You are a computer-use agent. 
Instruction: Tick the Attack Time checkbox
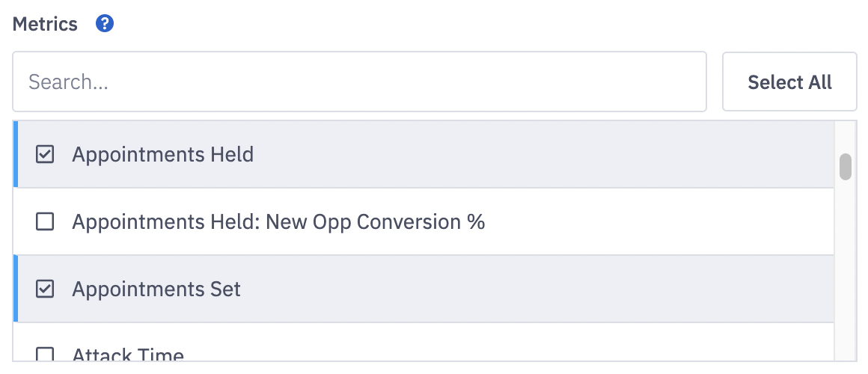tap(45, 355)
